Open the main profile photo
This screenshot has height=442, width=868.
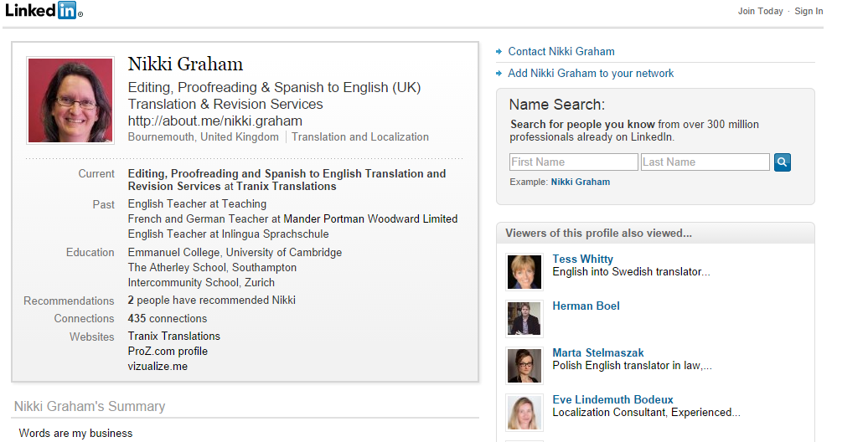pos(70,100)
